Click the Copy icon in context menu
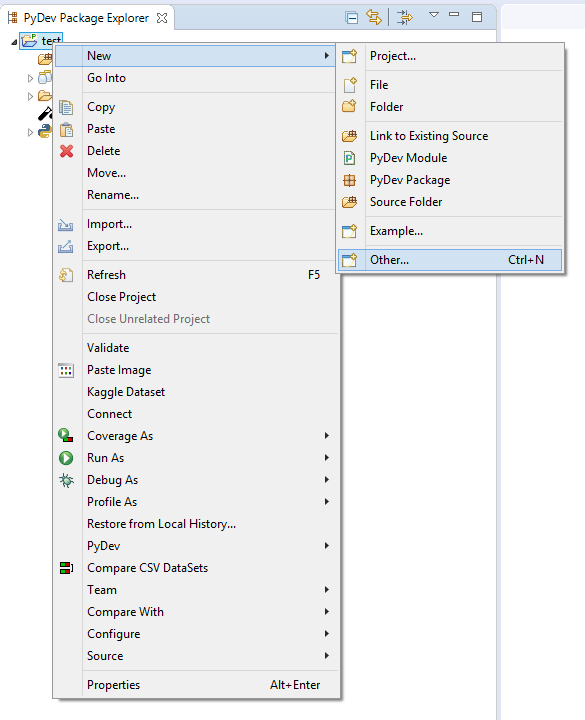 (66, 107)
